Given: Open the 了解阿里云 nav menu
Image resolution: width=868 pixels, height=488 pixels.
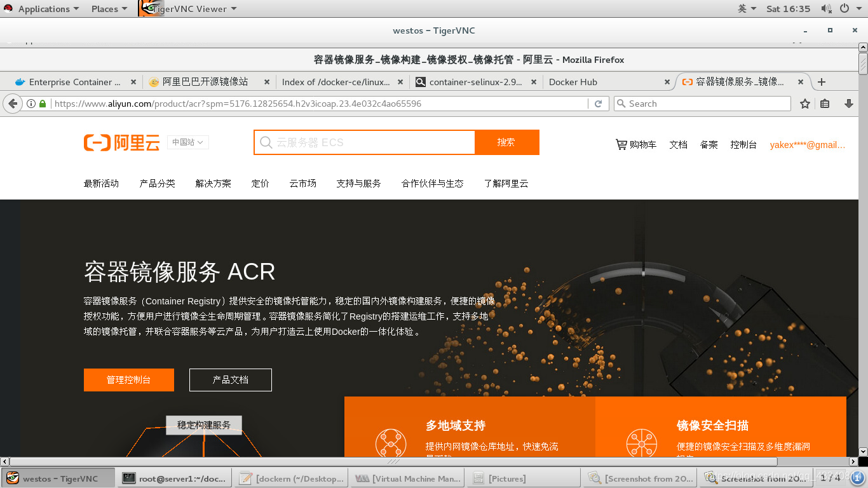Looking at the screenshot, I should point(506,183).
